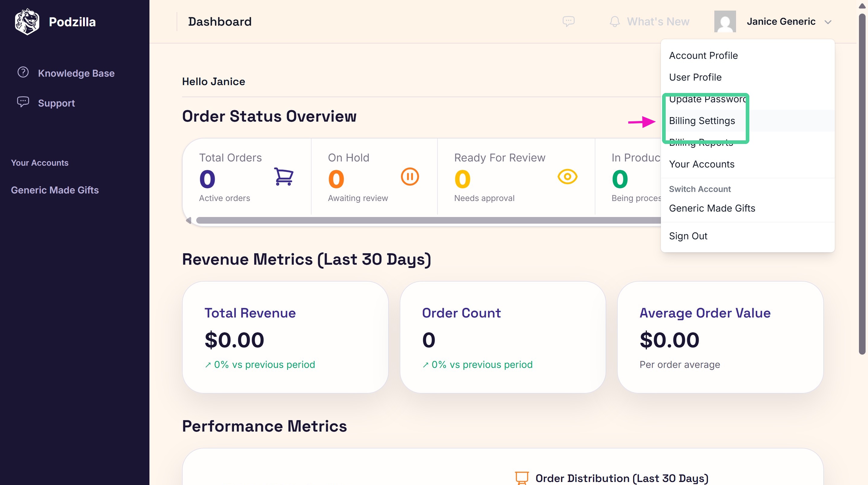Click the Hello Janice greeting
868x485 pixels.
click(214, 81)
